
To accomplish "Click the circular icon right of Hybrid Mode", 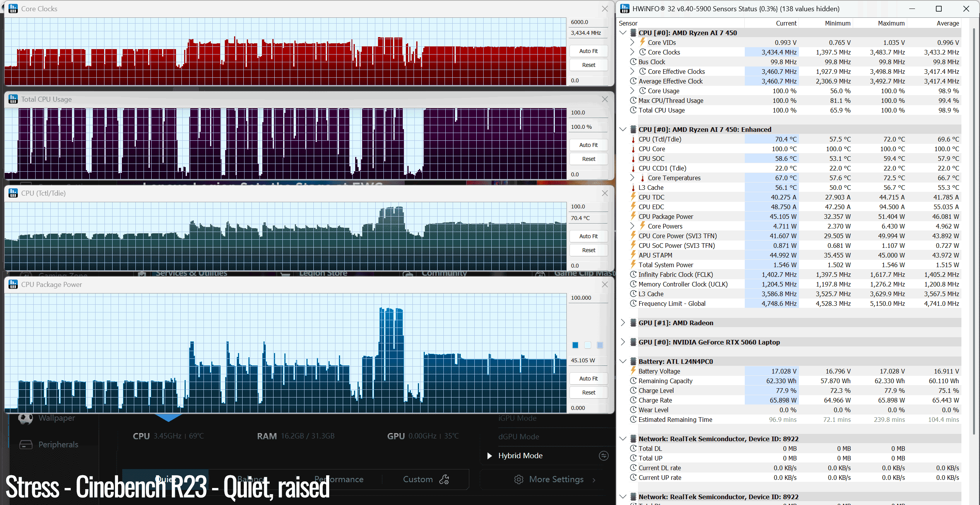I will [604, 456].
